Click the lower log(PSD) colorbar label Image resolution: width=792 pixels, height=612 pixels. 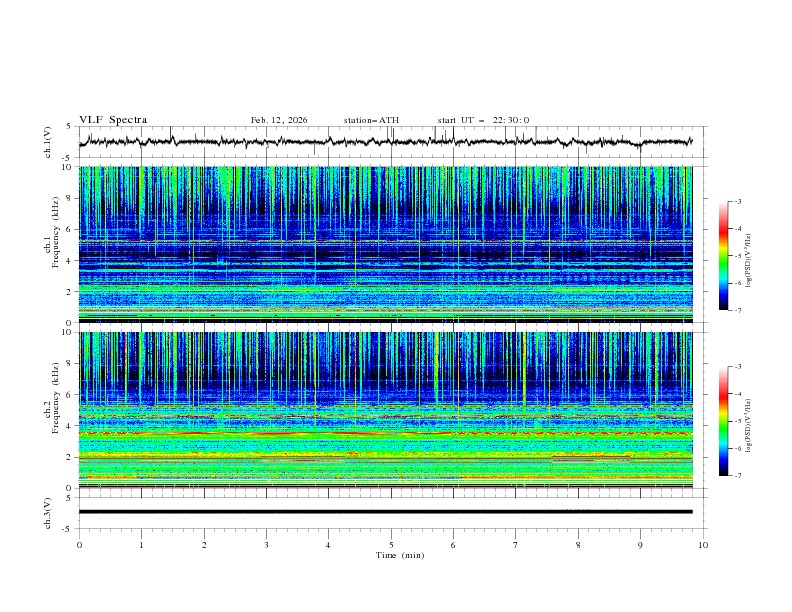[749, 425]
